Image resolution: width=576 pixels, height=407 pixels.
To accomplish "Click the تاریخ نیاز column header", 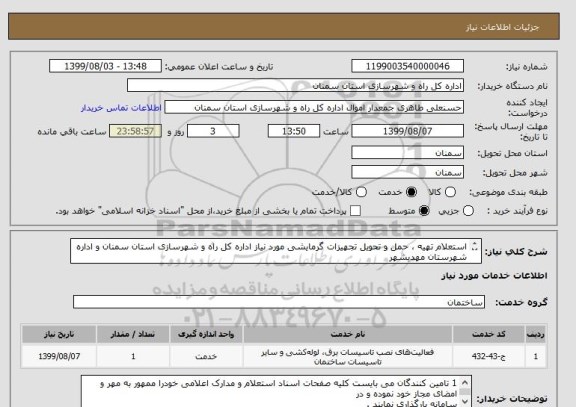I will pos(59,334).
